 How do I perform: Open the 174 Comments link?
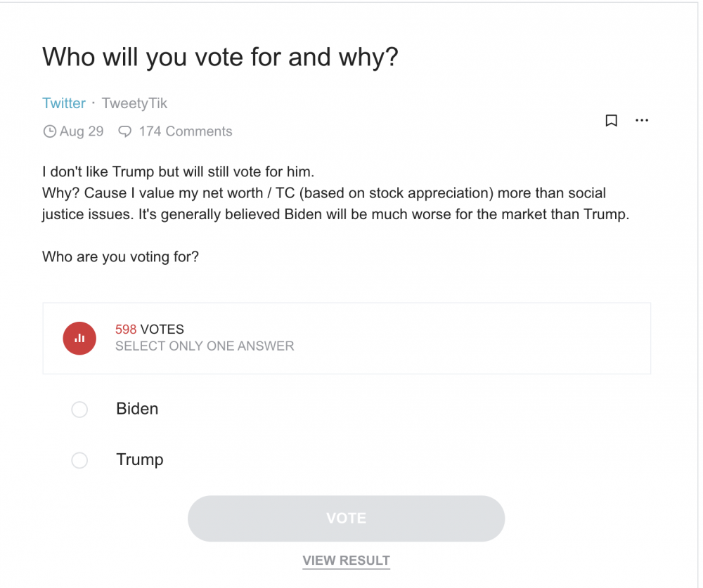[x=186, y=131]
